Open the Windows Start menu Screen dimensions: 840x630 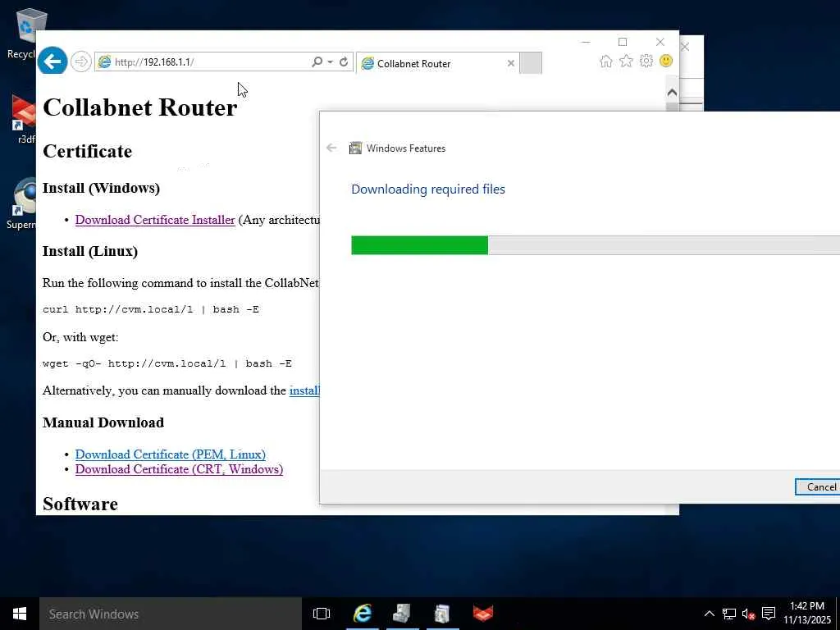pyautogui.click(x=20, y=614)
